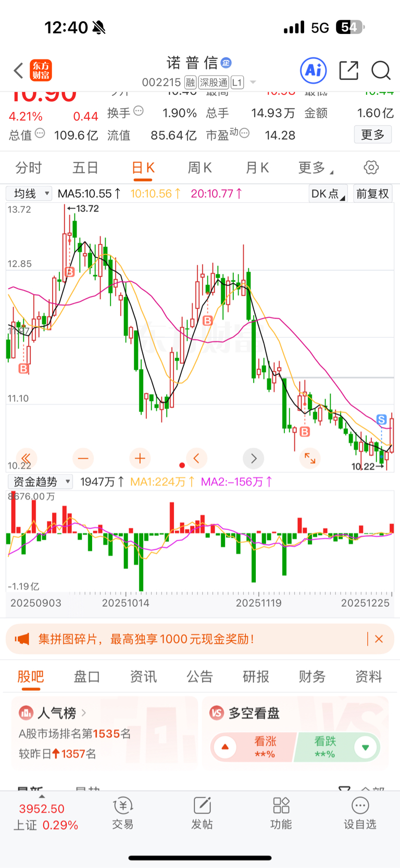The image size is (400, 868).
Task: Open the 市盈 info circle icon
Action: (x=244, y=133)
